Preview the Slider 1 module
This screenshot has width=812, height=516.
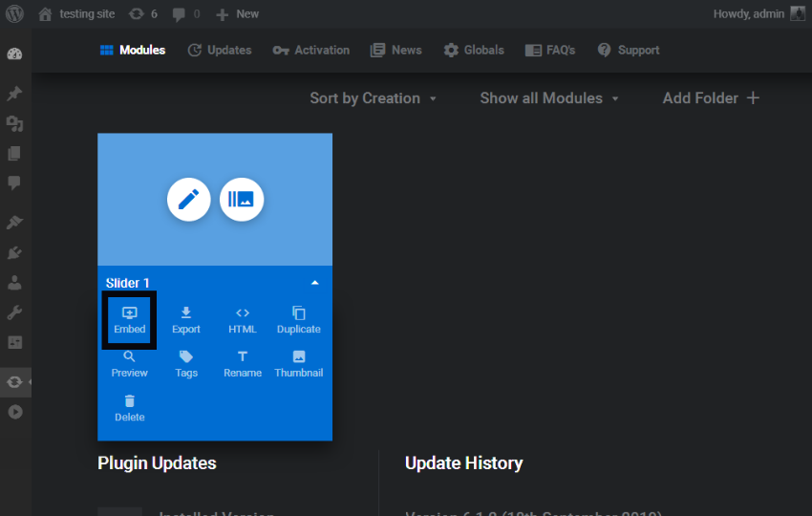click(x=130, y=364)
